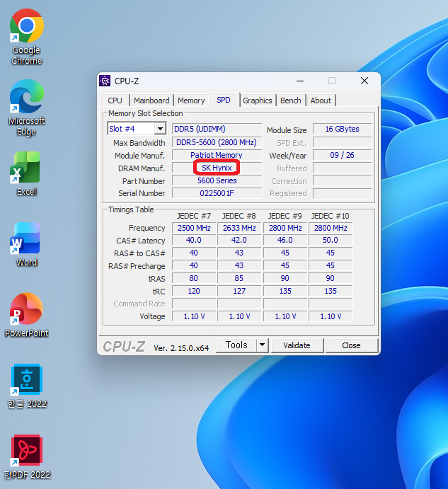Click the 5600 Series part number
The width and height of the screenshot is (448, 489).
(x=217, y=180)
